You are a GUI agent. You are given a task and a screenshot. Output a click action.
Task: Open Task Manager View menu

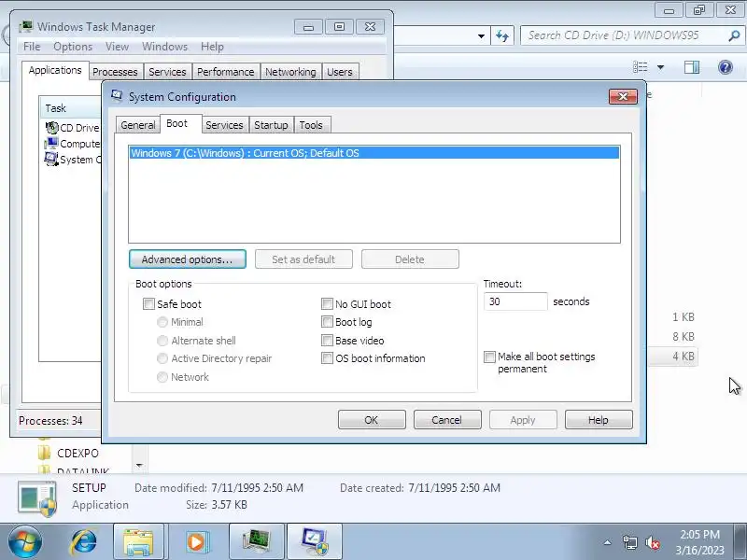pos(118,47)
